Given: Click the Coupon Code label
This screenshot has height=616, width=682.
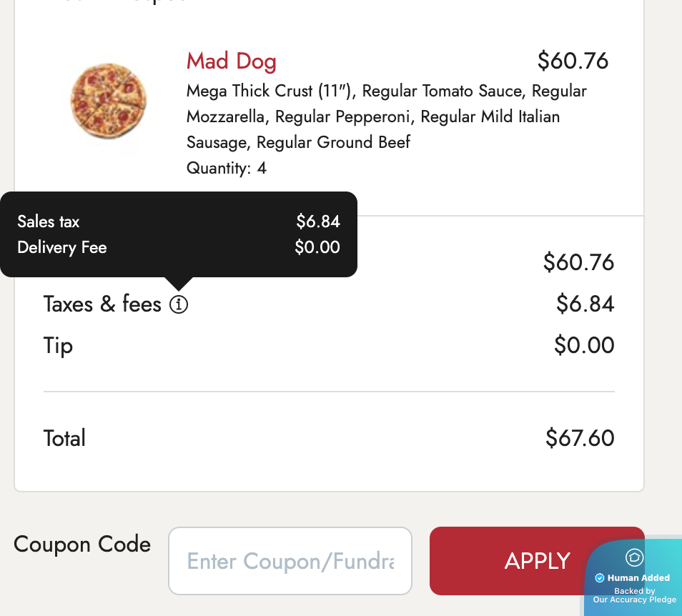Looking at the screenshot, I should (82, 545).
